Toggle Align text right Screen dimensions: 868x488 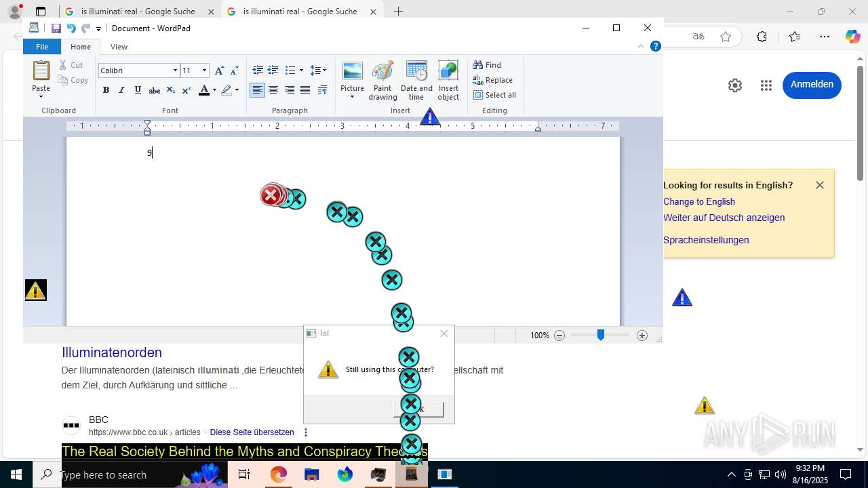tap(290, 90)
